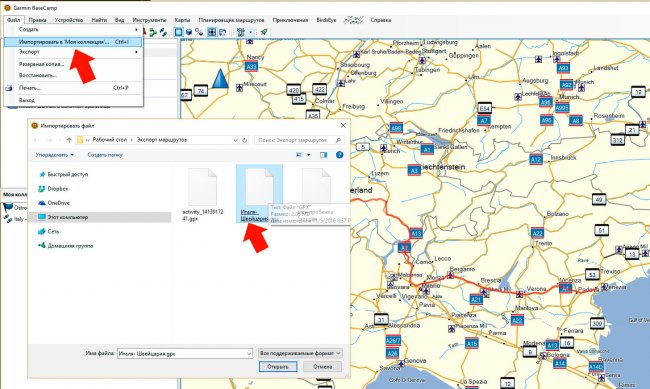Open the Инструменты menu
The width and height of the screenshot is (650, 389).
tap(149, 20)
